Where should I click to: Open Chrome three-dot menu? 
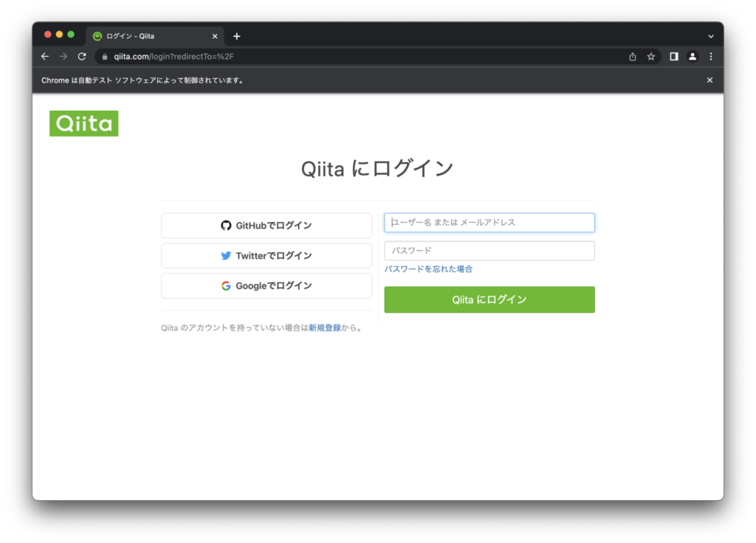(711, 56)
